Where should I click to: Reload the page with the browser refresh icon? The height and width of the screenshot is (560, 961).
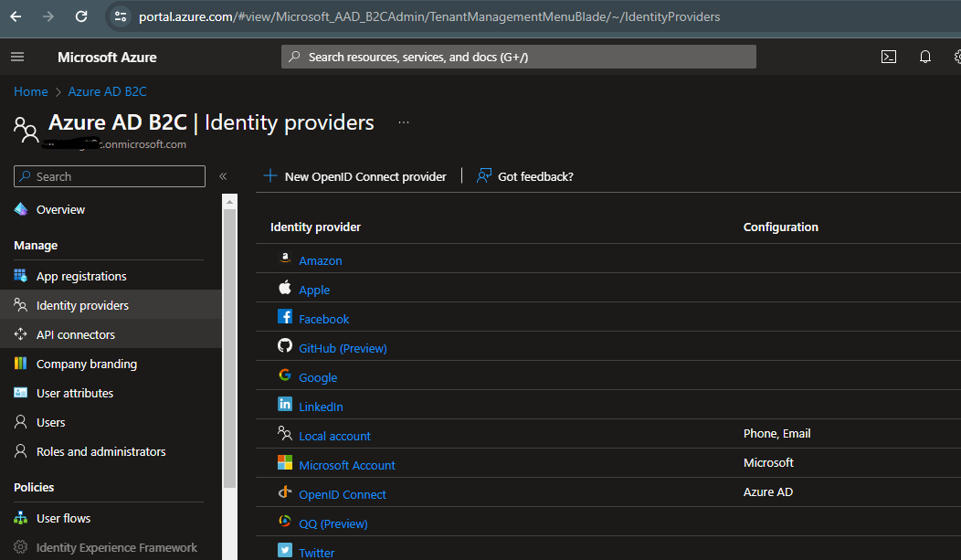tap(81, 16)
